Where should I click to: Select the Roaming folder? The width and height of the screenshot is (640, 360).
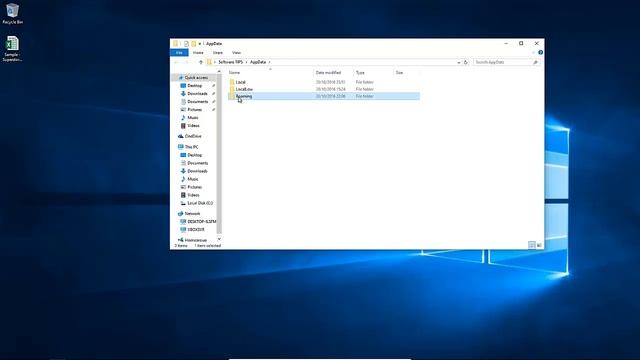tap(324, 96)
